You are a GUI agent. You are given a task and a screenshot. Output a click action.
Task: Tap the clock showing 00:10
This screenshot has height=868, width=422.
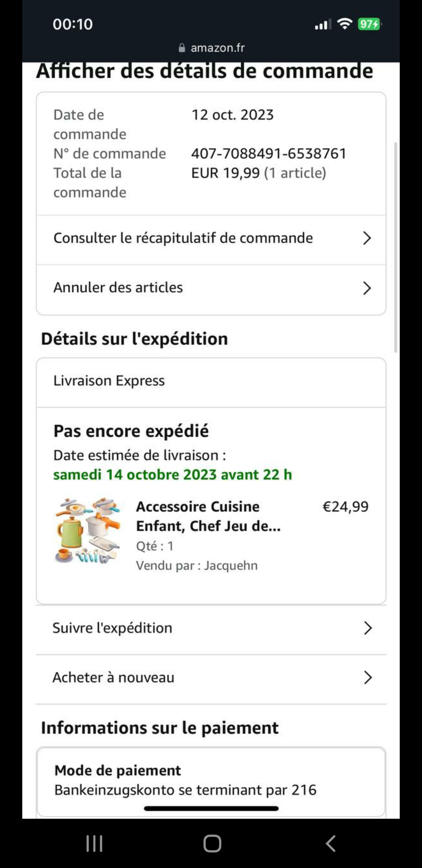(x=73, y=24)
